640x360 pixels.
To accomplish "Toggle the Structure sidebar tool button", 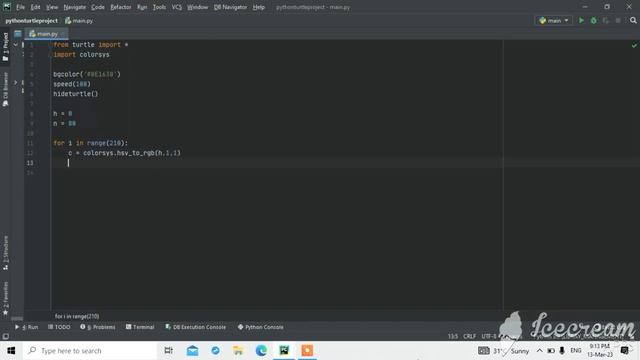I will 5,253.
